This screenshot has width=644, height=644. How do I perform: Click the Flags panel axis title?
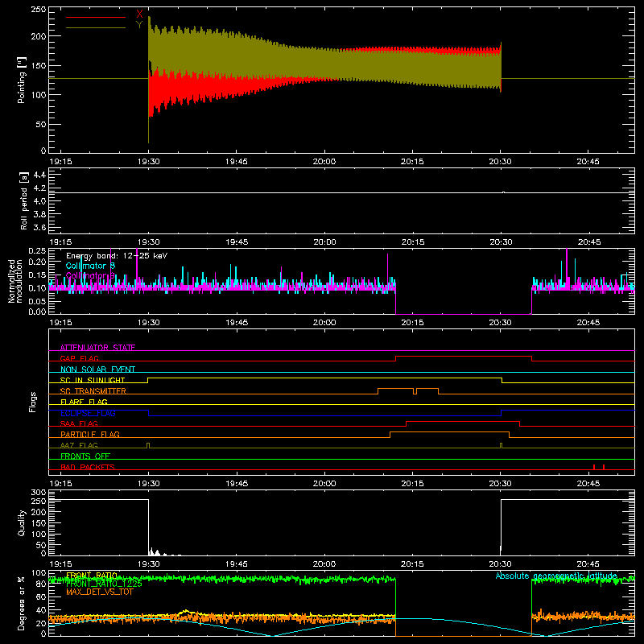click(33, 402)
